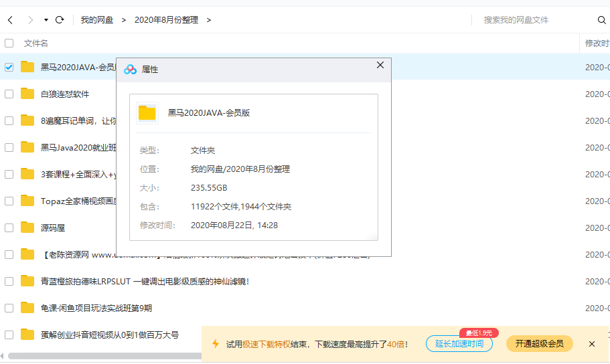Open the navigation history dropdown arrow
This screenshot has height=364, width=610.
point(46,20)
